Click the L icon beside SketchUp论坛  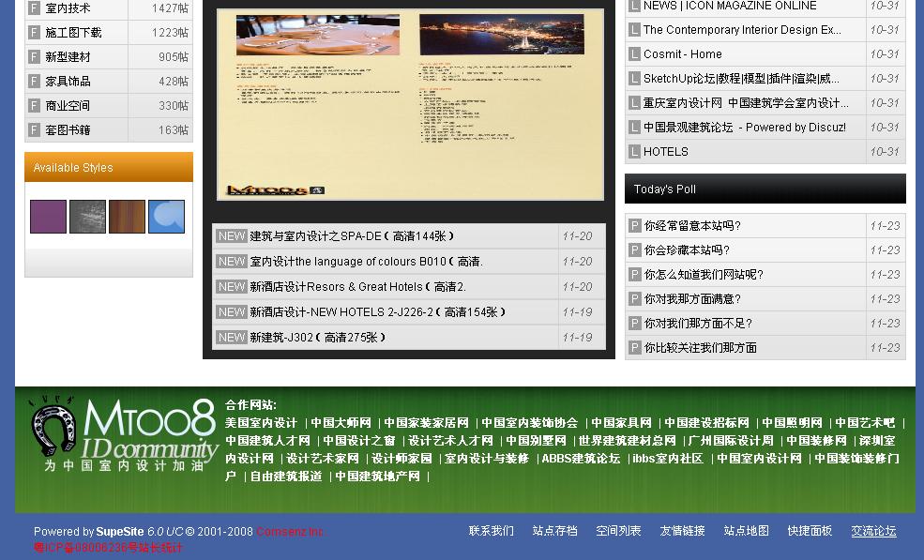click(x=634, y=79)
